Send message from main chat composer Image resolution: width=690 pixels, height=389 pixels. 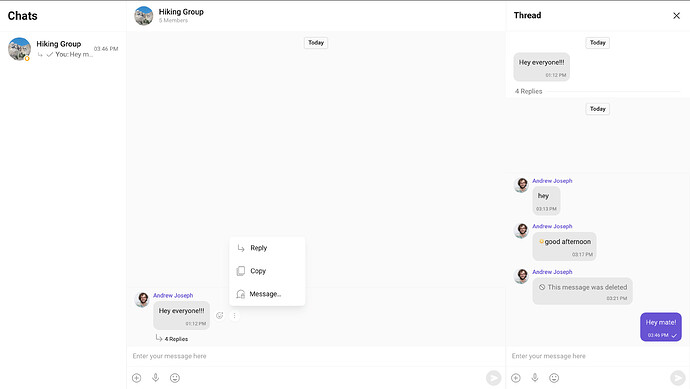[x=494, y=378]
